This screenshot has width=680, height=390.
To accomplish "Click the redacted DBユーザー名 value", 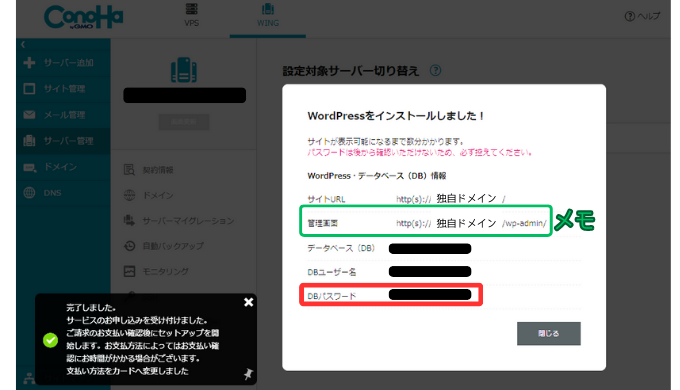I will pos(430,272).
